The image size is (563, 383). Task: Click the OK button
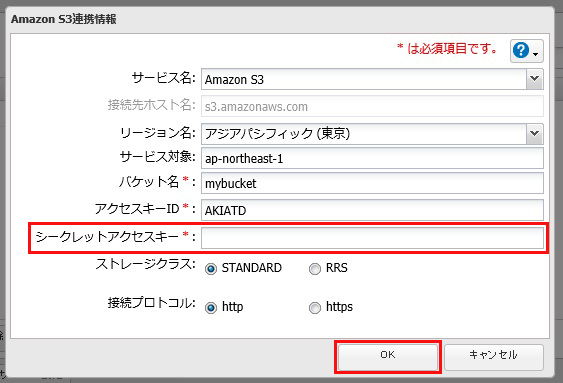[388, 357]
